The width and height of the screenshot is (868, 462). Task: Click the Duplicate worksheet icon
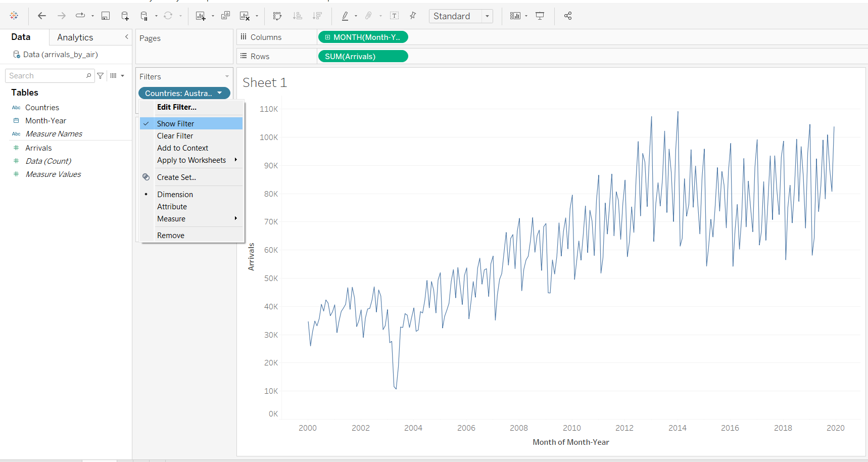(225, 16)
